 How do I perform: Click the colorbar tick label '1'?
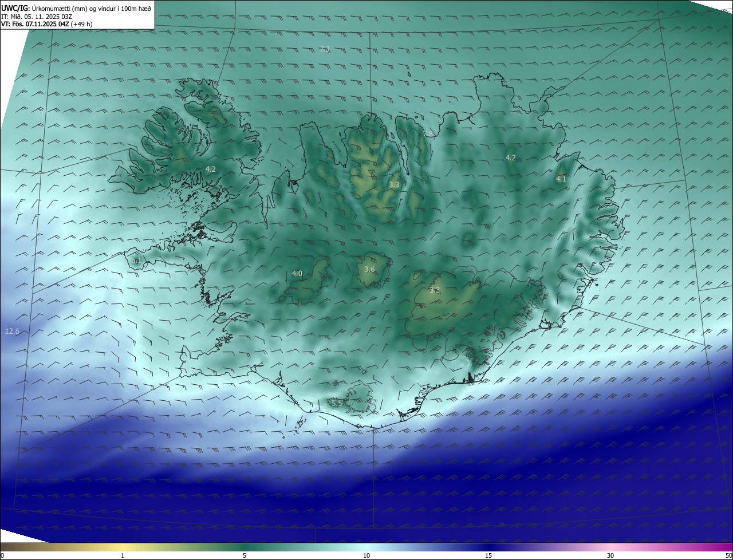[123, 555]
